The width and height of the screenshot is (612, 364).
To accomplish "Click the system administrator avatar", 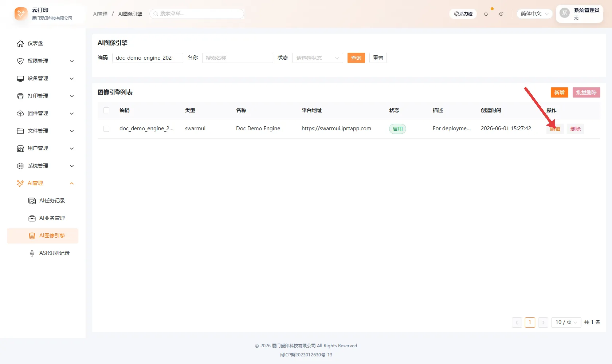I will (x=565, y=13).
